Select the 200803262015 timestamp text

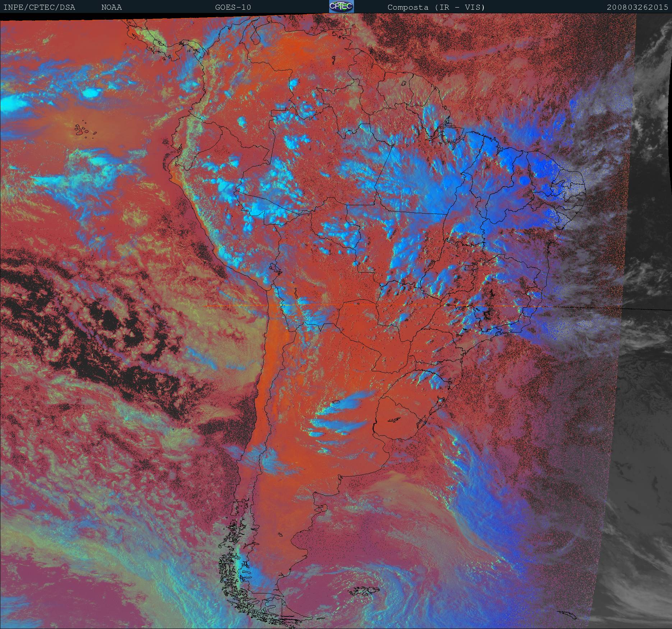point(637,7)
